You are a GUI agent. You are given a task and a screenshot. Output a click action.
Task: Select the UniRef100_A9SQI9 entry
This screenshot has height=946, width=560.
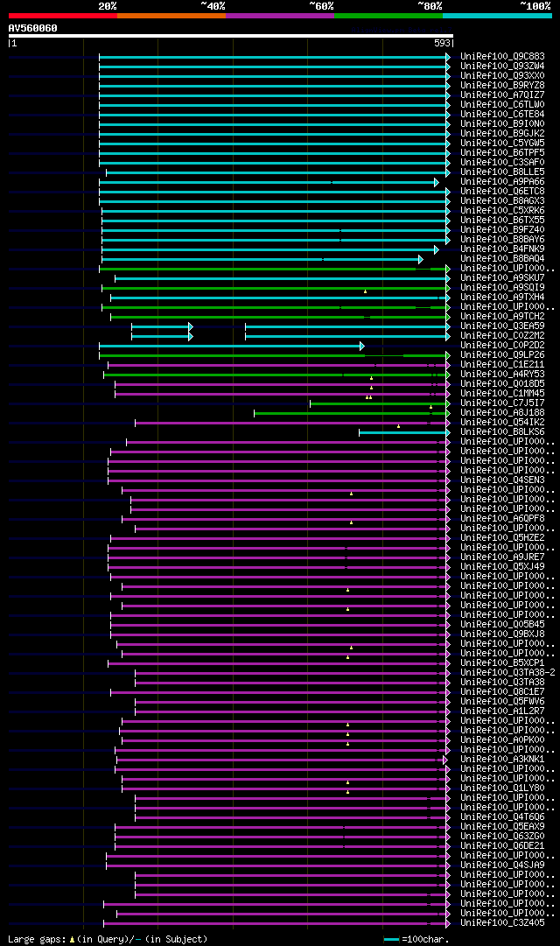coord(502,289)
